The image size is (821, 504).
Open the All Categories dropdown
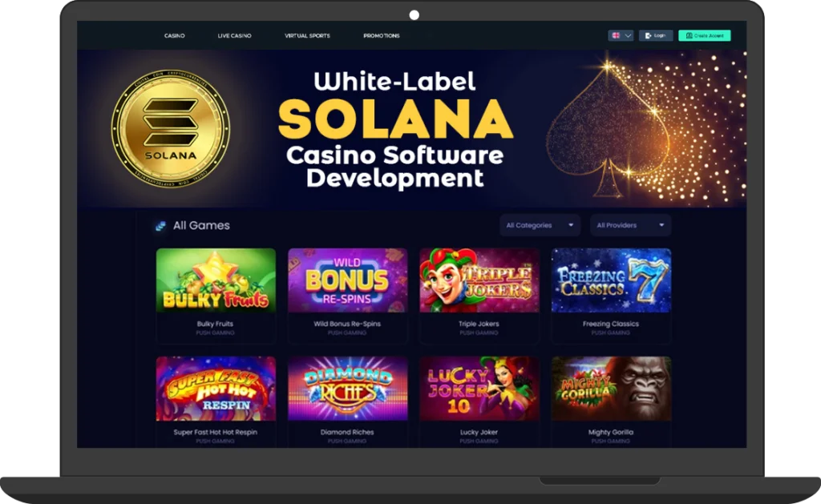(540, 225)
